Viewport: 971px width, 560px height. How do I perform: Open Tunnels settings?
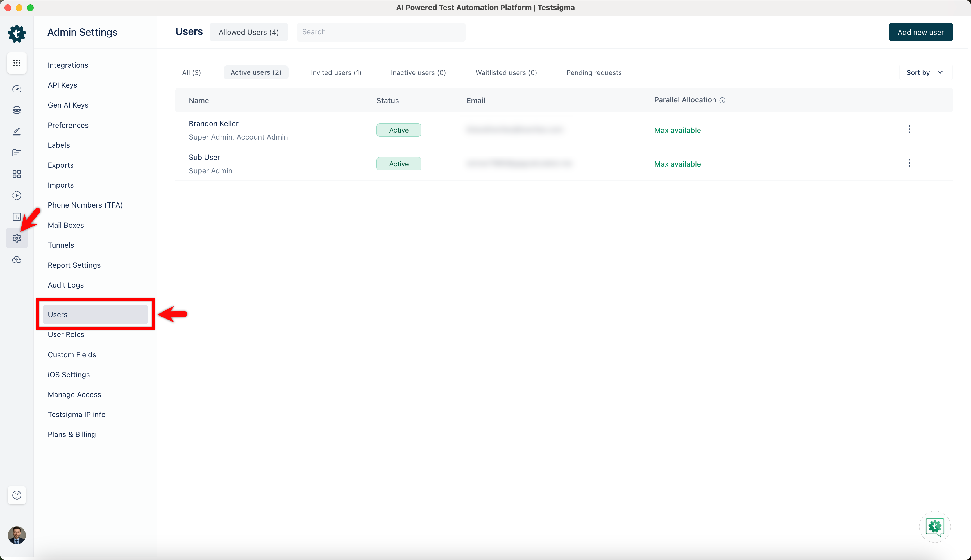click(x=61, y=245)
